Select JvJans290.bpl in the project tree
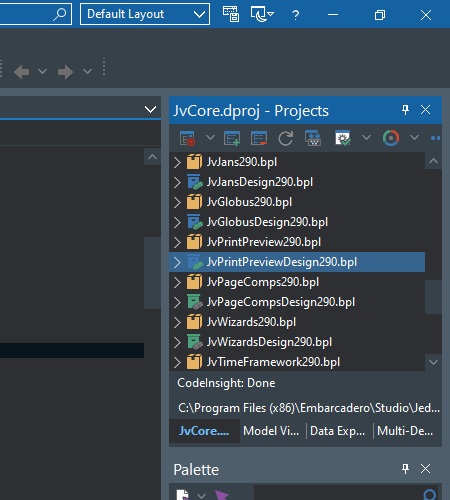Image resolution: width=450 pixels, height=500 pixels. pos(242,162)
